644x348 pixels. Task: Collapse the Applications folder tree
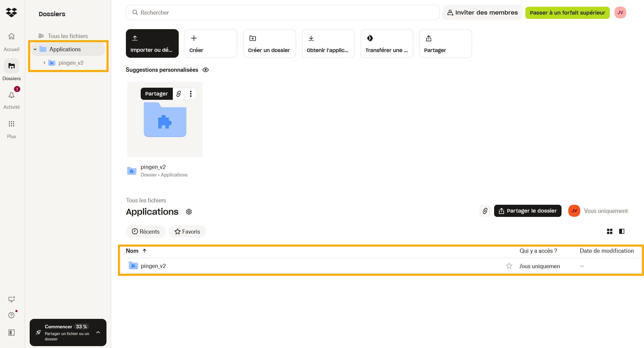35,49
